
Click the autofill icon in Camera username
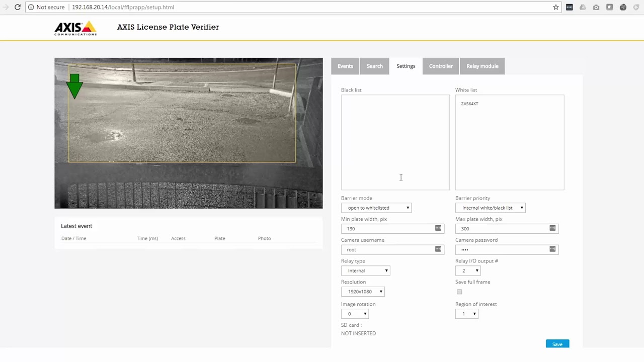point(438,249)
